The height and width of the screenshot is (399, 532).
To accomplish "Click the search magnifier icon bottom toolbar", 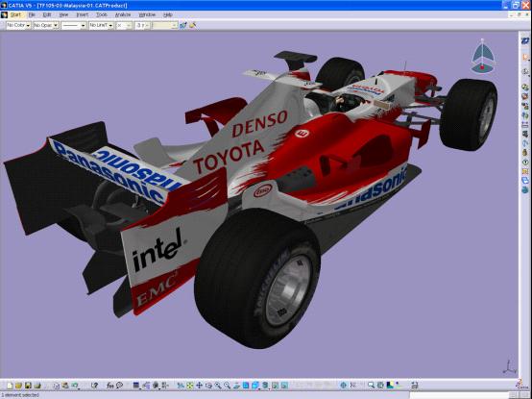I will pos(371,386).
